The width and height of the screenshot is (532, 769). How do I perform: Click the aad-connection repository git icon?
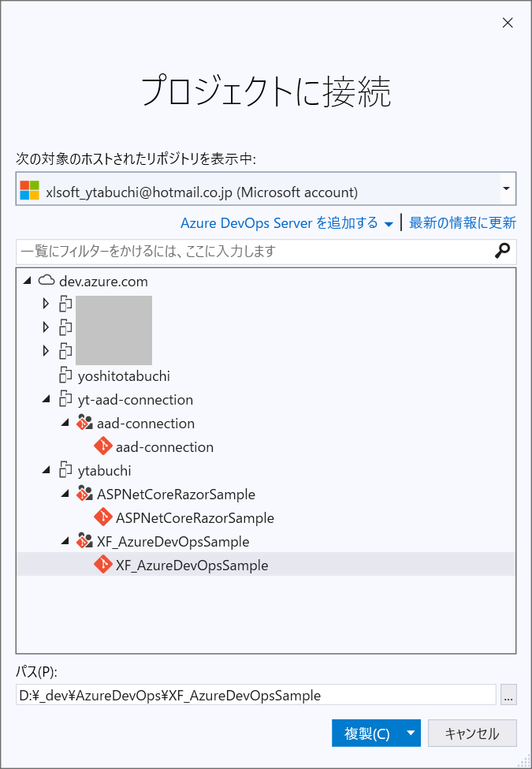pyautogui.click(x=102, y=446)
